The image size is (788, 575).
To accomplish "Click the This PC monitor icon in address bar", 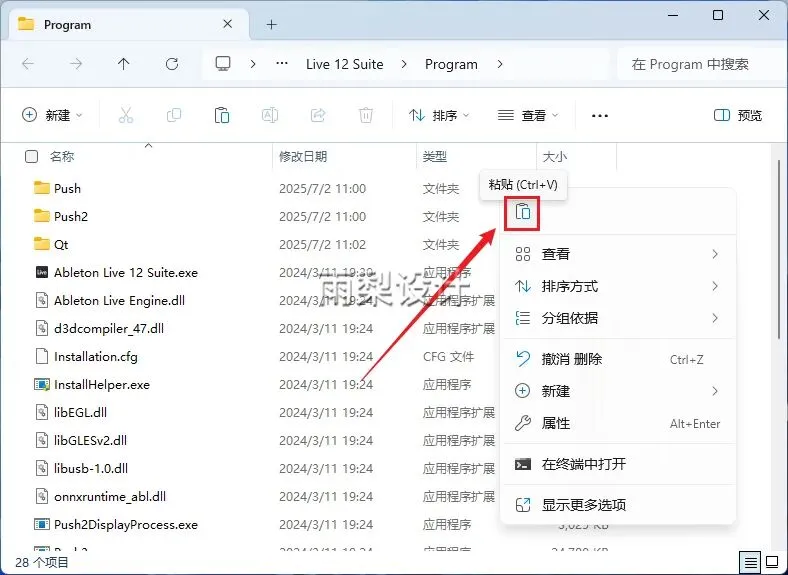I will click(223, 64).
